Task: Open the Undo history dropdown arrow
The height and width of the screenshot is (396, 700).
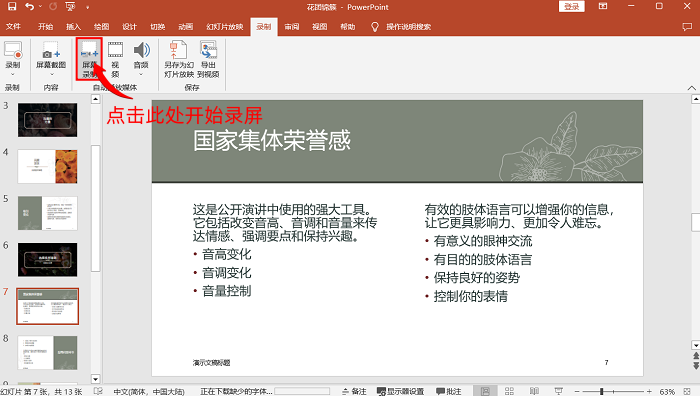Action: (41, 7)
